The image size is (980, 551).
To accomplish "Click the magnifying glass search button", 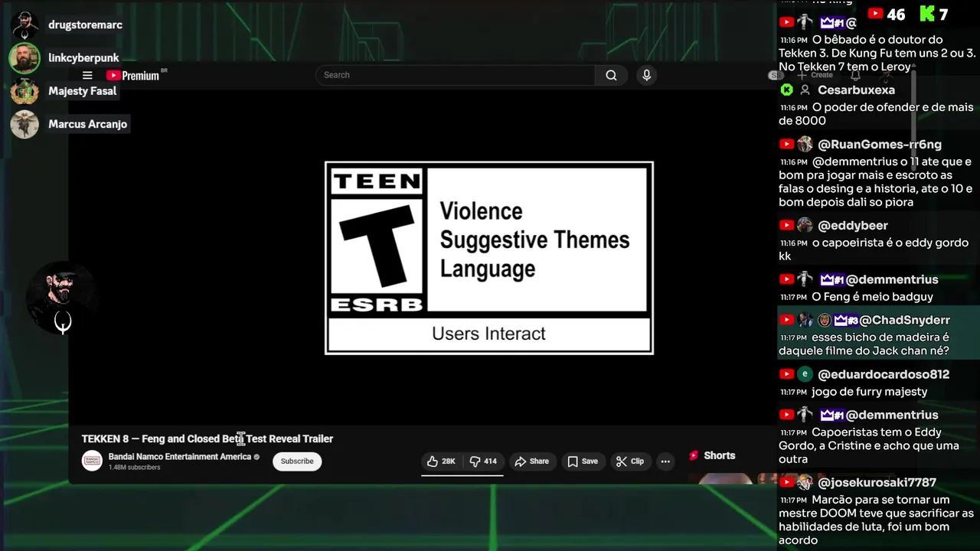I will coord(611,75).
